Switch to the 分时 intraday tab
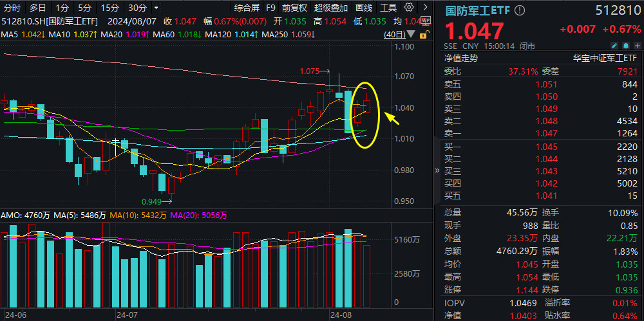This screenshot has height=321, width=644. point(13,8)
